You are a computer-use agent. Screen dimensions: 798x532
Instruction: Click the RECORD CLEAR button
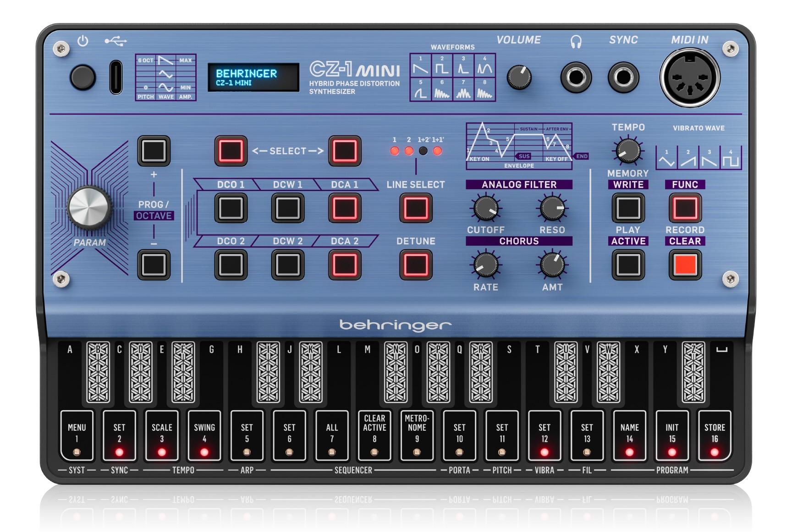point(685,265)
